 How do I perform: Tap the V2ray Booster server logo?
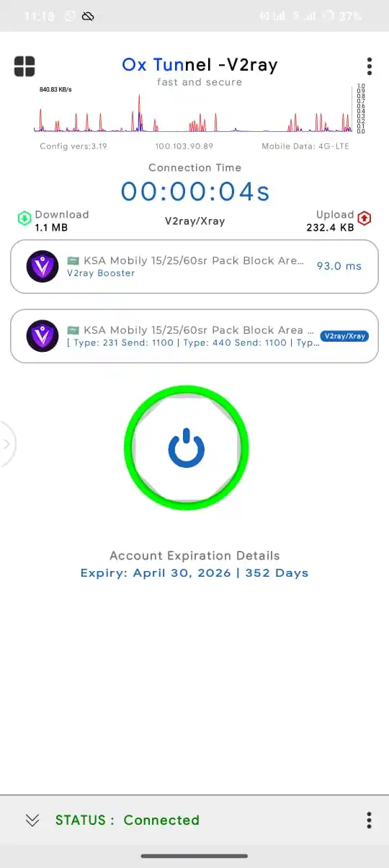(43, 266)
